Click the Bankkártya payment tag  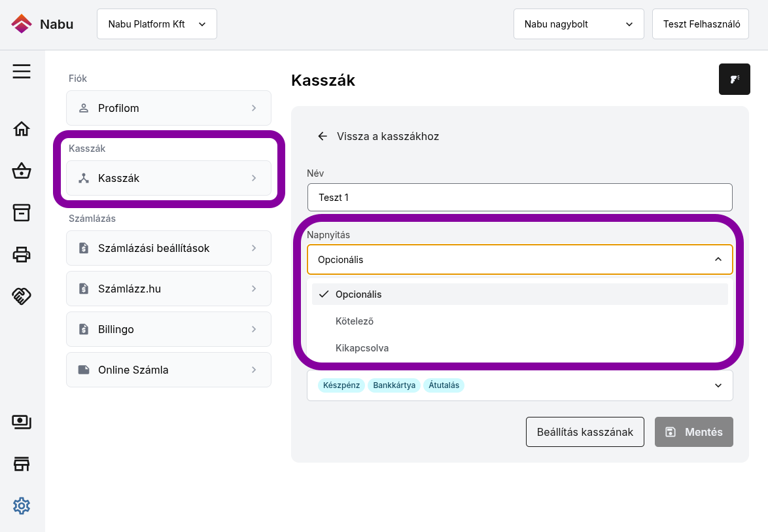pyautogui.click(x=394, y=385)
